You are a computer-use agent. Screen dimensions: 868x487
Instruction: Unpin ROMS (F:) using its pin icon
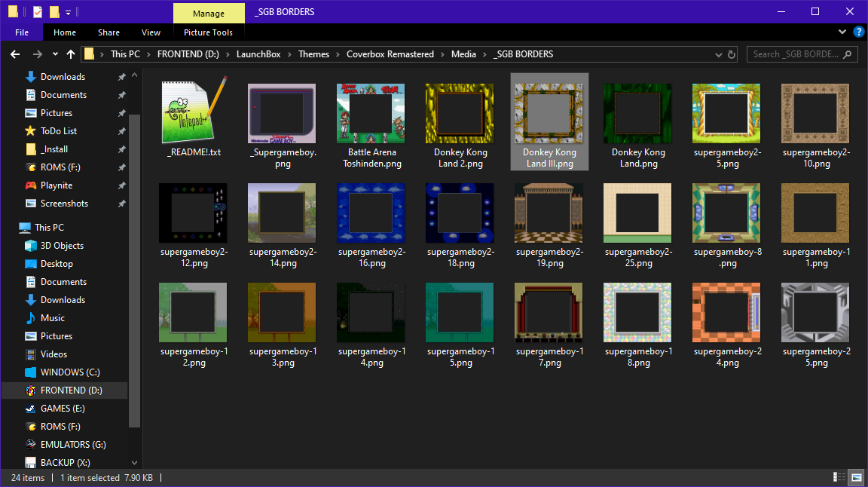point(122,167)
